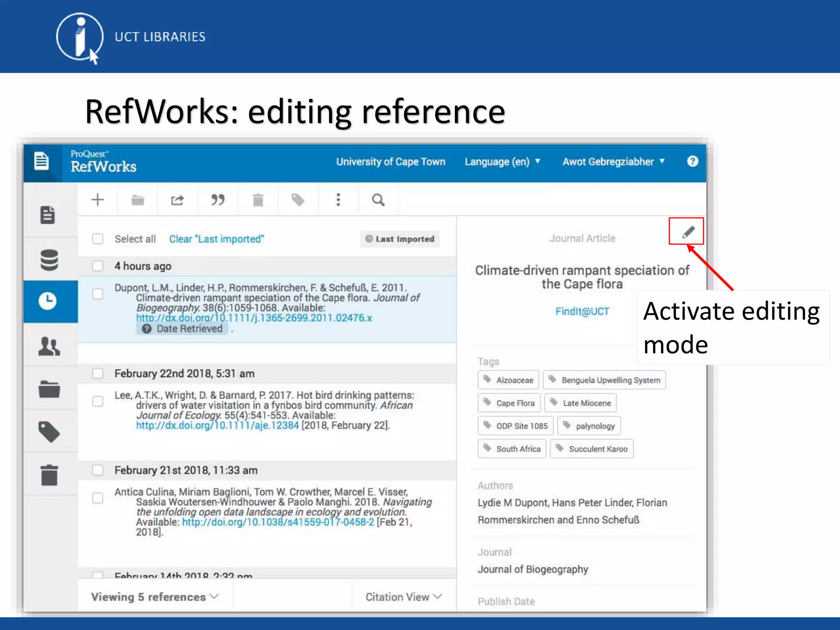Click the help question mark icon
Image resolution: width=840 pixels, height=630 pixels.
692,161
